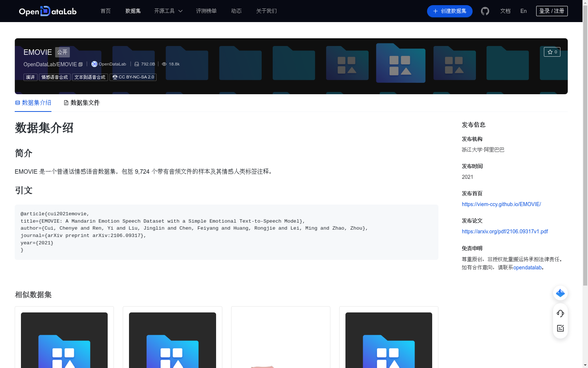The height and width of the screenshot is (368, 588).
Task: Open the 数据集 navigation item
Action: click(x=133, y=11)
